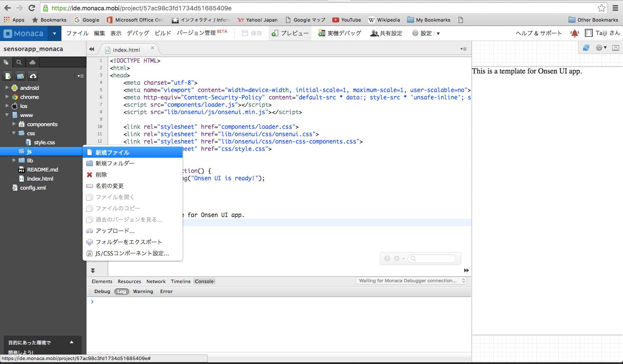This screenshot has width=623, height=364.
Task: Open preview settings gear dropdown
Action: (601, 48)
